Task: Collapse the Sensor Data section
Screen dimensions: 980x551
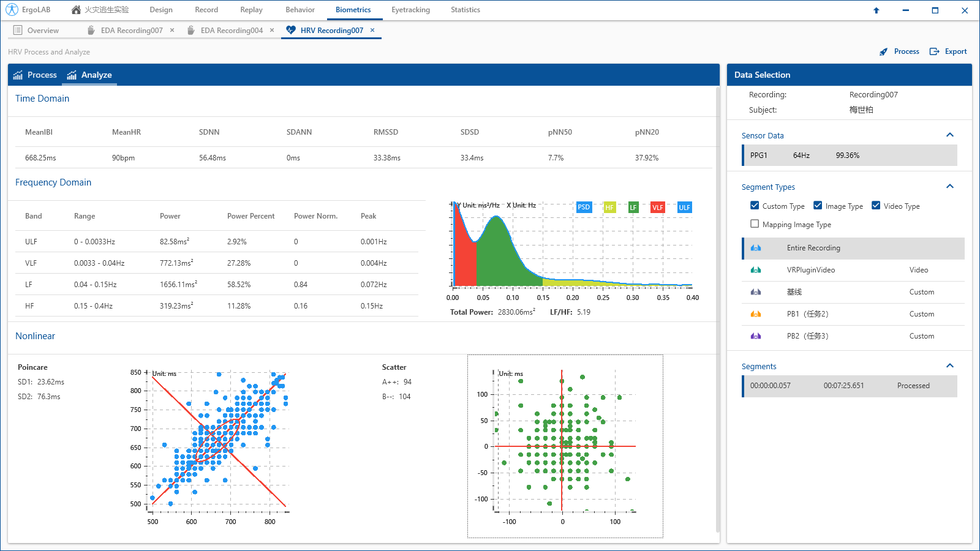Action: 950,135
